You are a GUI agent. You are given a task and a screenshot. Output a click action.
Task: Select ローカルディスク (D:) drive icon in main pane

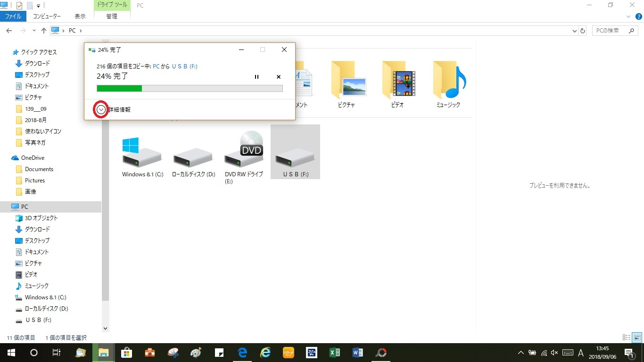pos(193,162)
